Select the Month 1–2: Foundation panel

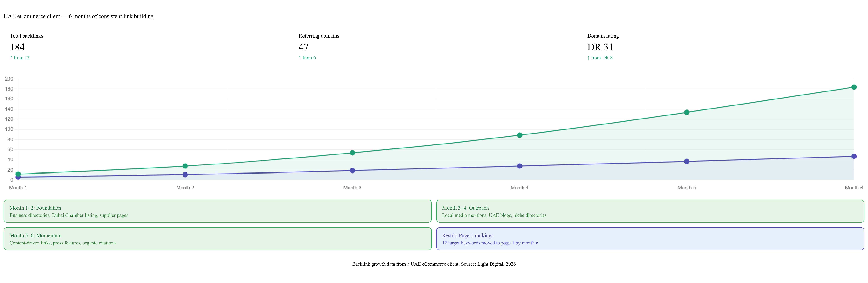point(217,211)
